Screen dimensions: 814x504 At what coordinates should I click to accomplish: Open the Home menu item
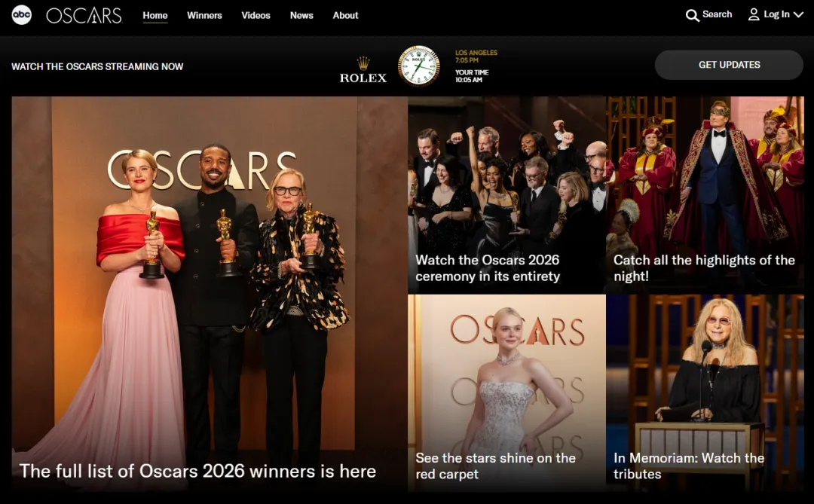[155, 16]
